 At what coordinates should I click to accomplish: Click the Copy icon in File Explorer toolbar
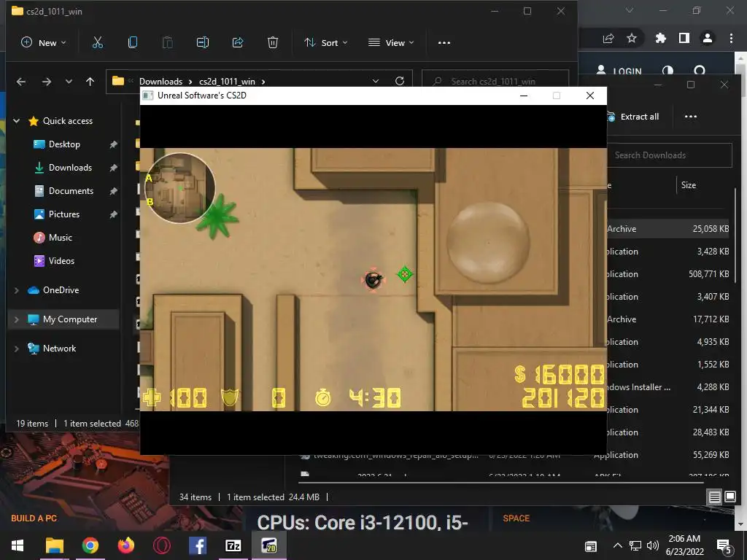133,43
